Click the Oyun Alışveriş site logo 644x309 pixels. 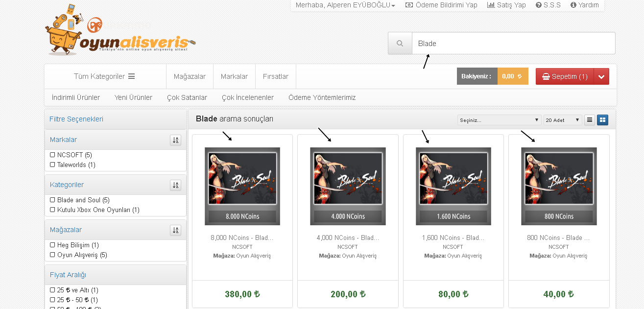[120, 30]
